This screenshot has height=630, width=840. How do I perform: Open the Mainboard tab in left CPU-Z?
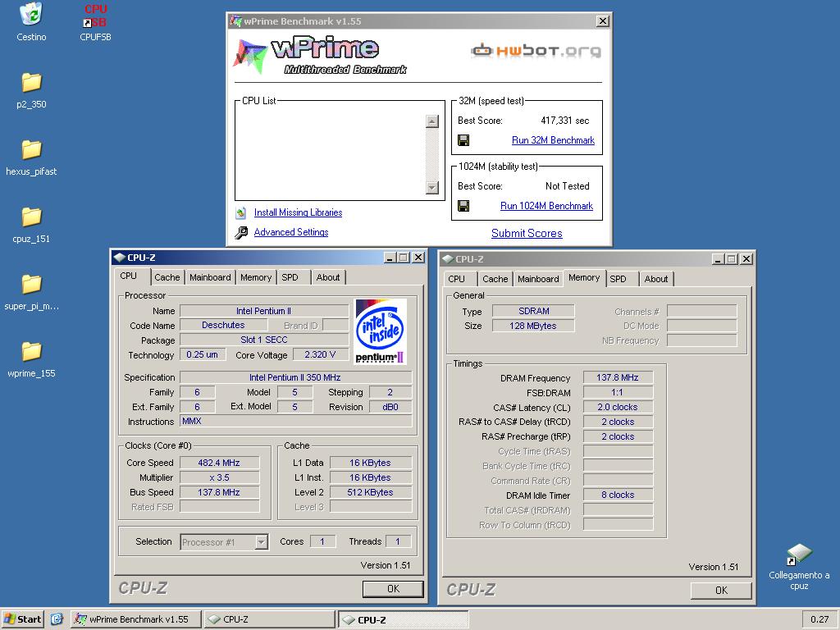[x=210, y=277]
